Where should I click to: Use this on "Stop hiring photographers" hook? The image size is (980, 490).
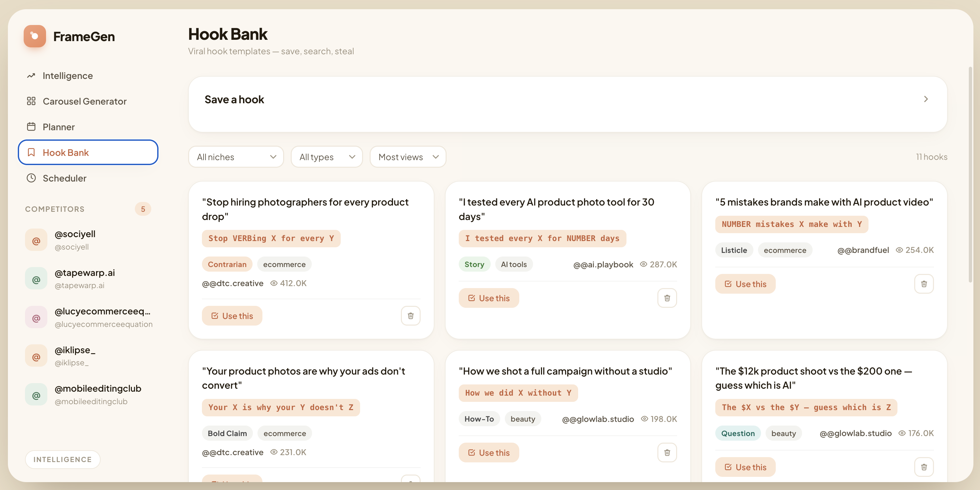click(232, 316)
